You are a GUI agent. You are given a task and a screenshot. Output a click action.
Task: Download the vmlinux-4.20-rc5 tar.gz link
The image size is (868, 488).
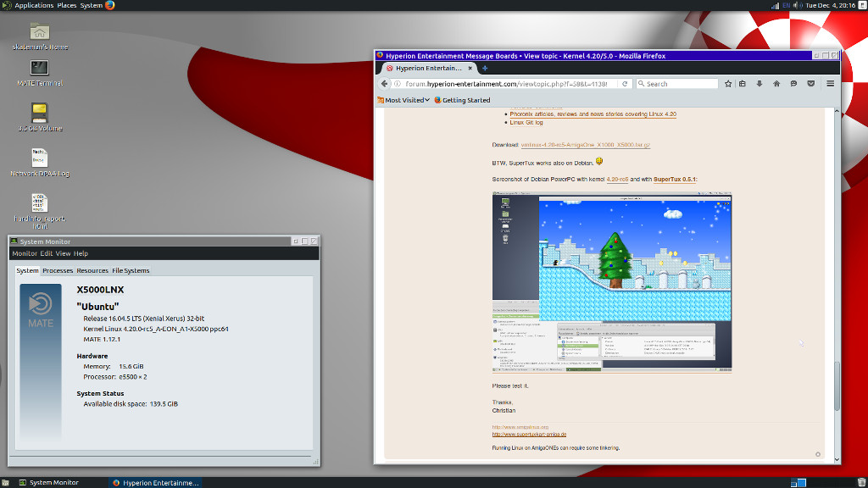[585, 145]
